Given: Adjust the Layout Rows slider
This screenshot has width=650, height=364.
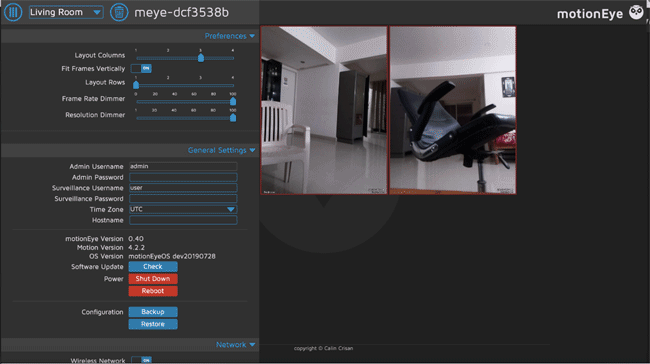Looking at the screenshot, I should point(185,85).
